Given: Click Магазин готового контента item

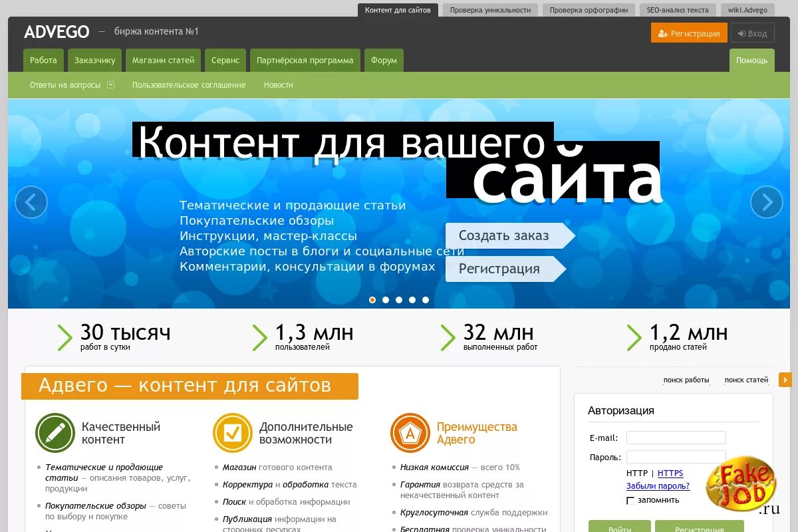Looking at the screenshot, I should click(277, 467).
